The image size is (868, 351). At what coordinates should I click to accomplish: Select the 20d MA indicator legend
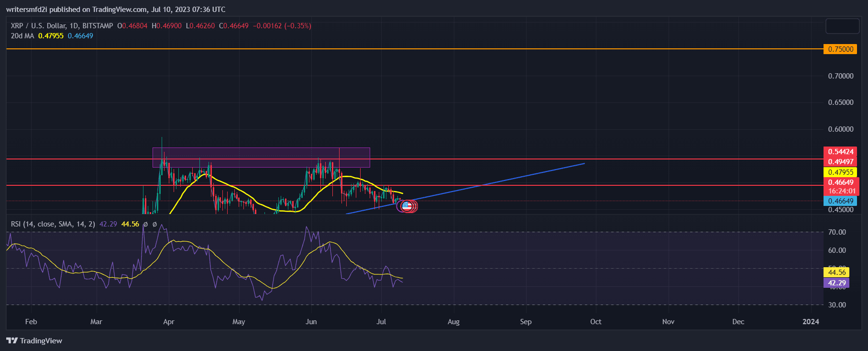point(22,36)
